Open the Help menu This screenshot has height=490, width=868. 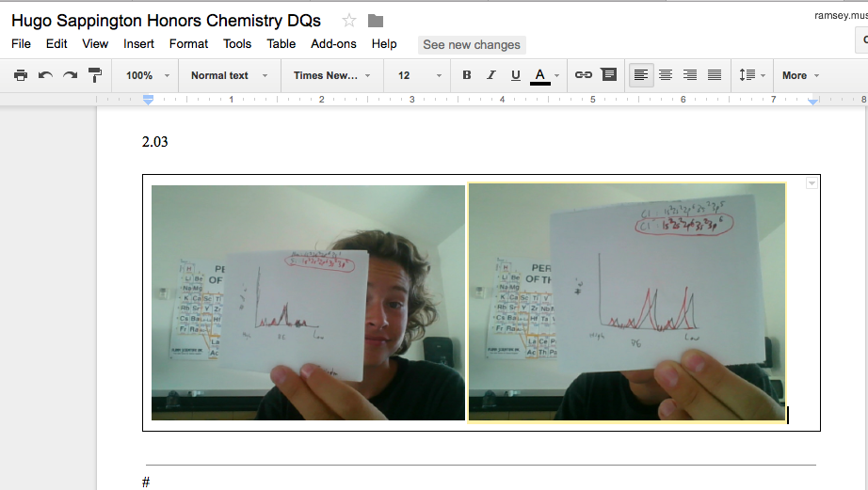point(384,44)
